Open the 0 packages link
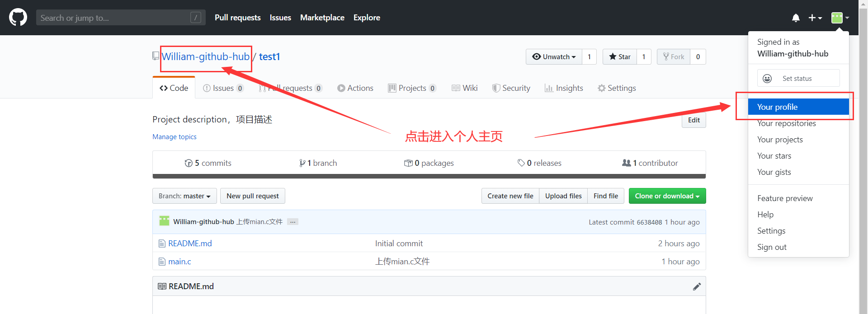Image resolution: width=868 pixels, height=314 pixels. 429,163
